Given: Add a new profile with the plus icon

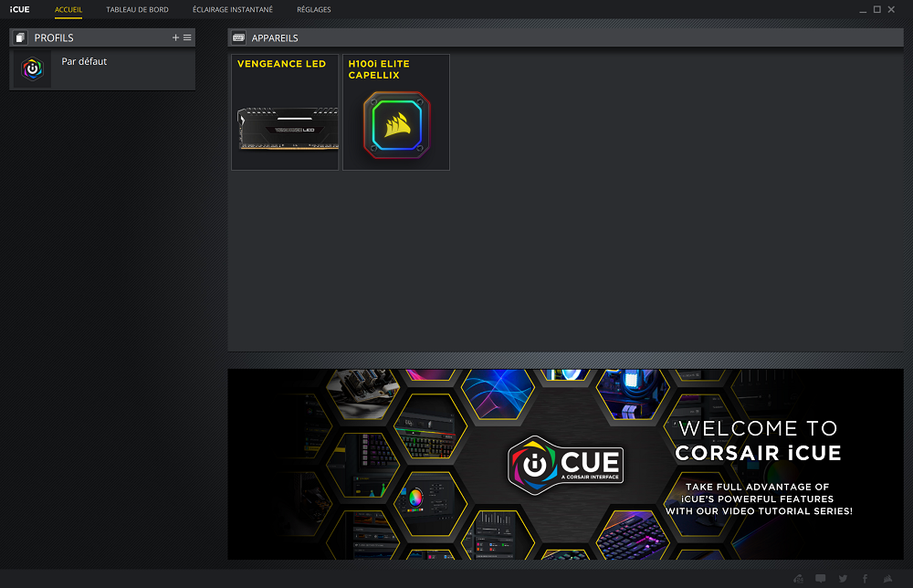Looking at the screenshot, I should (175, 37).
